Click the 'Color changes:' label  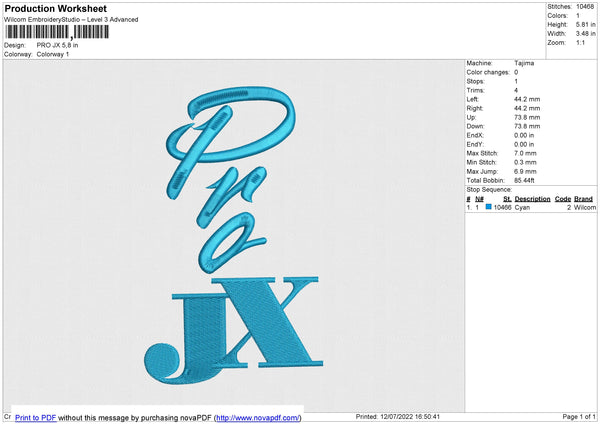click(x=488, y=72)
